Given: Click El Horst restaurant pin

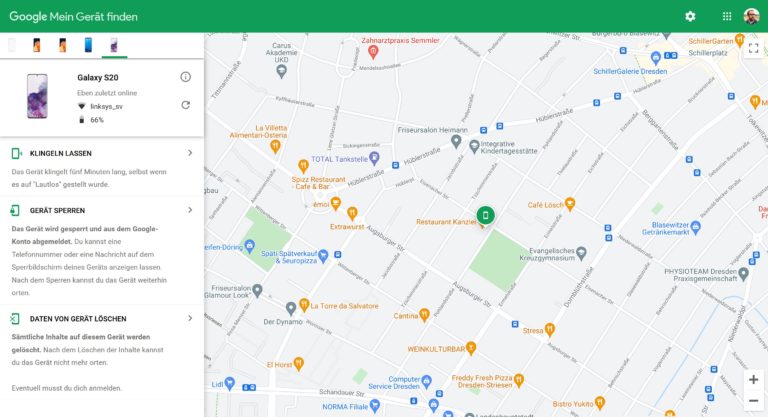Looking at the screenshot, I should 299,364.
